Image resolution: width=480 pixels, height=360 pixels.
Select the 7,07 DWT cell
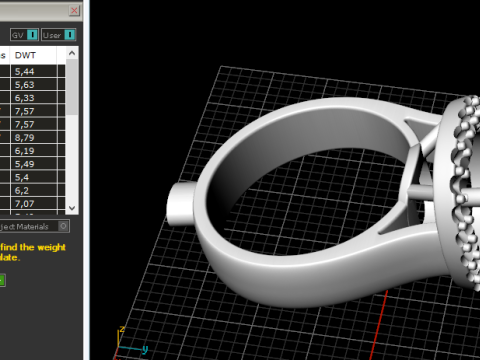[34, 204]
